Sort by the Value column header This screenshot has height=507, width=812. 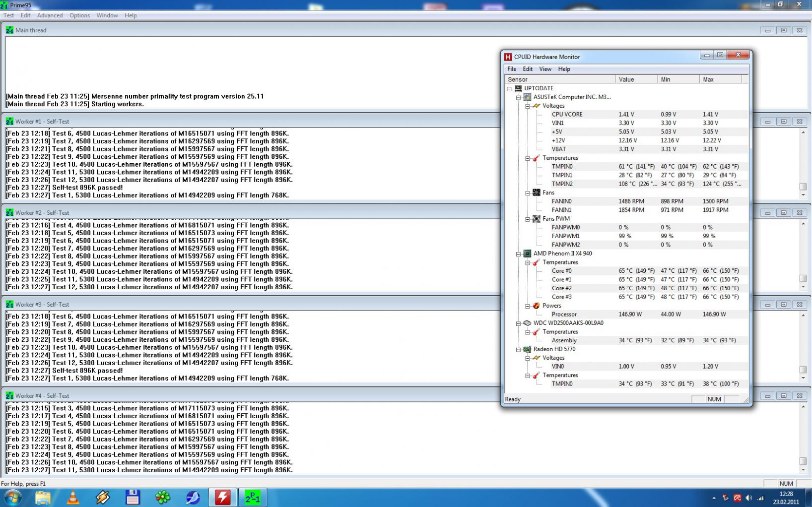(x=636, y=79)
